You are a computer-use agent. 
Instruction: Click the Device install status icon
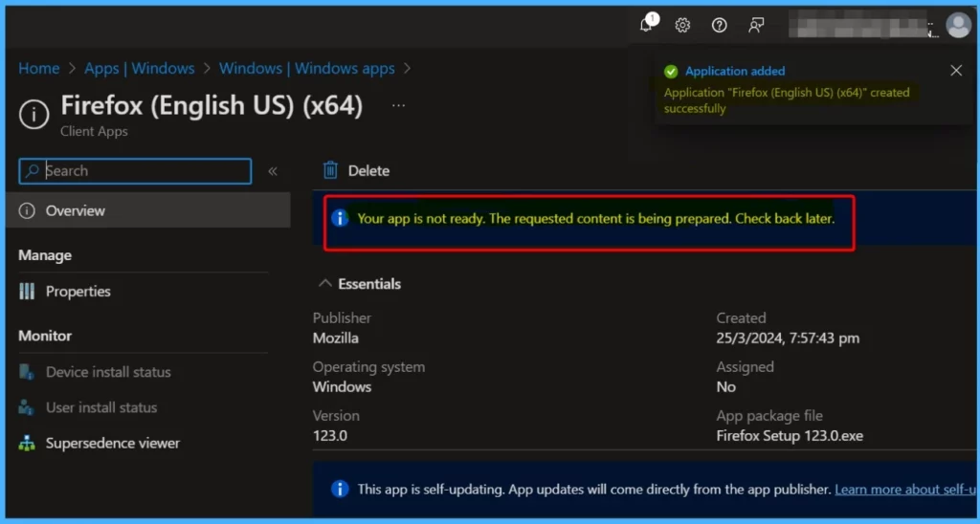27,372
